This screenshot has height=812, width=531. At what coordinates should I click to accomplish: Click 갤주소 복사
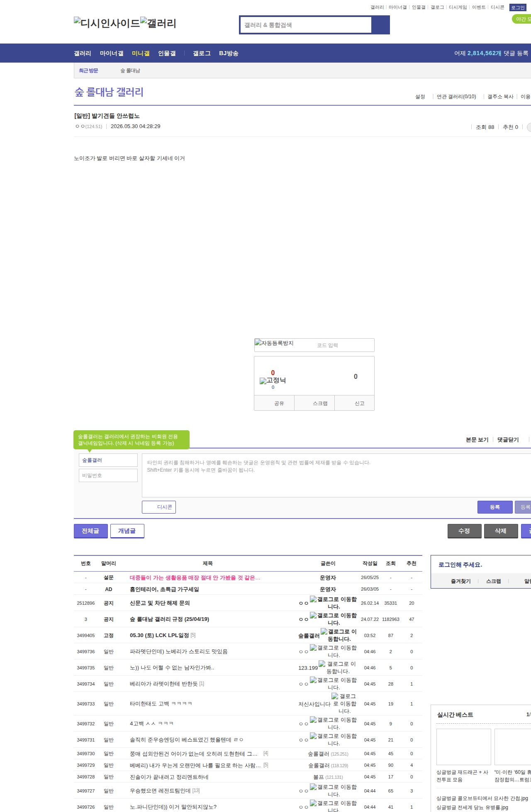click(x=500, y=97)
